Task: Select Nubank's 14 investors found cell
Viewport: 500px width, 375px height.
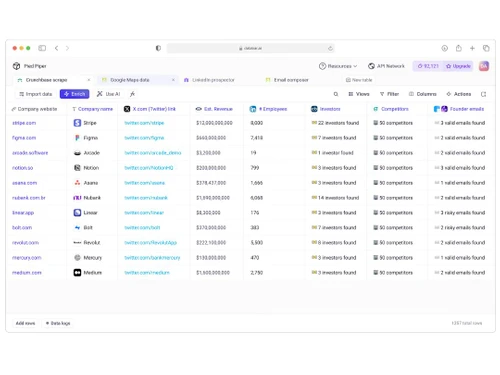Action: pos(336,198)
